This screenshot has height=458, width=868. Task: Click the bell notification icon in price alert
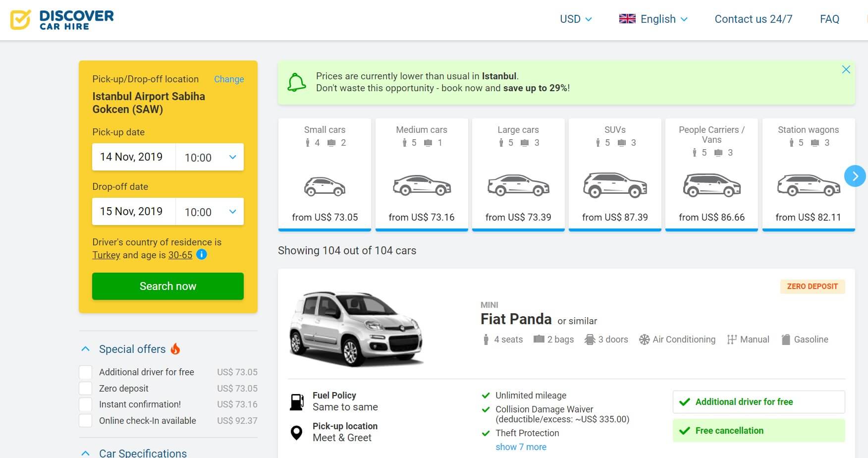(296, 82)
